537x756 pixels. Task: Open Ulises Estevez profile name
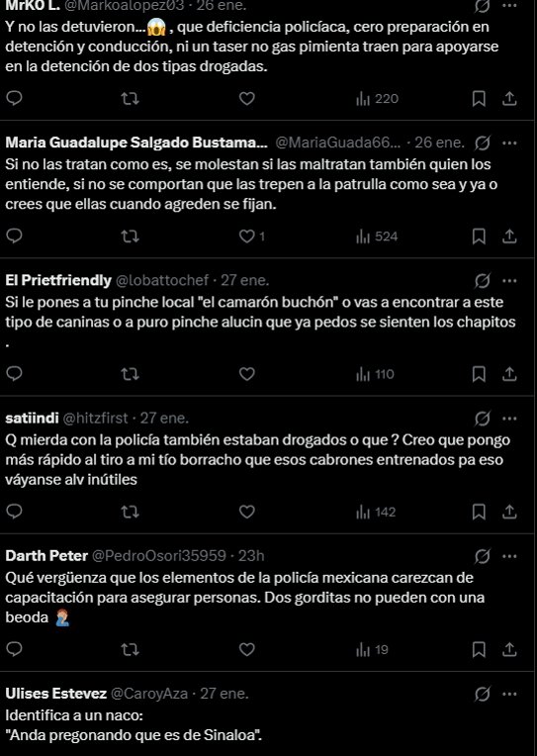tap(56, 694)
